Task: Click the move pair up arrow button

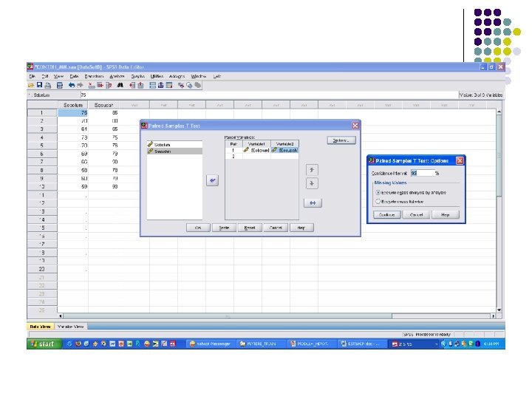Action: [x=312, y=170]
